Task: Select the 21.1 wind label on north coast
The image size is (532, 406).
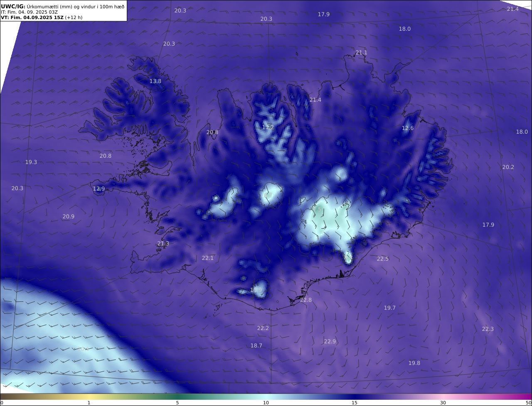Action: [x=361, y=52]
